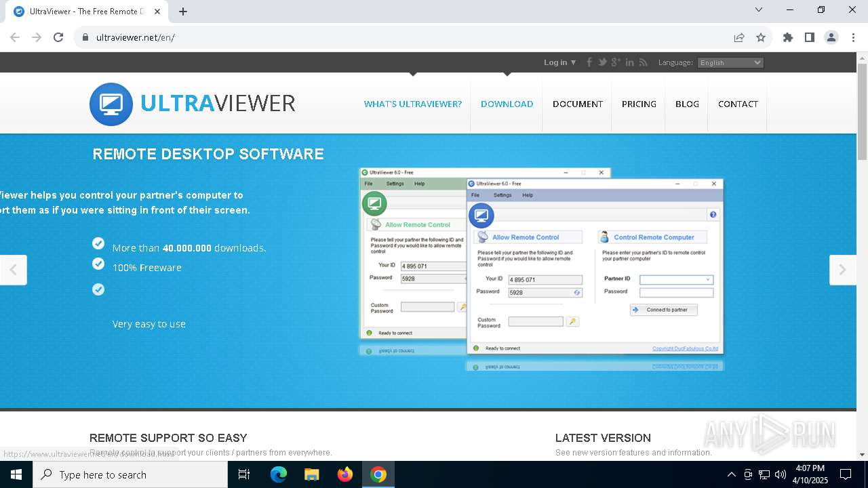Open a new browser tab
The width and height of the screenshot is (868, 488).
point(183,12)
